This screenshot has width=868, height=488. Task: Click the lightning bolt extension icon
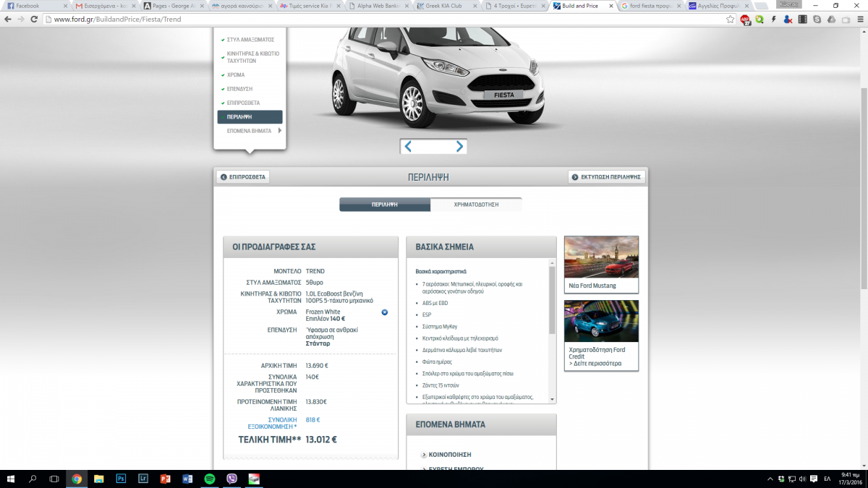[x=775, y=19]
